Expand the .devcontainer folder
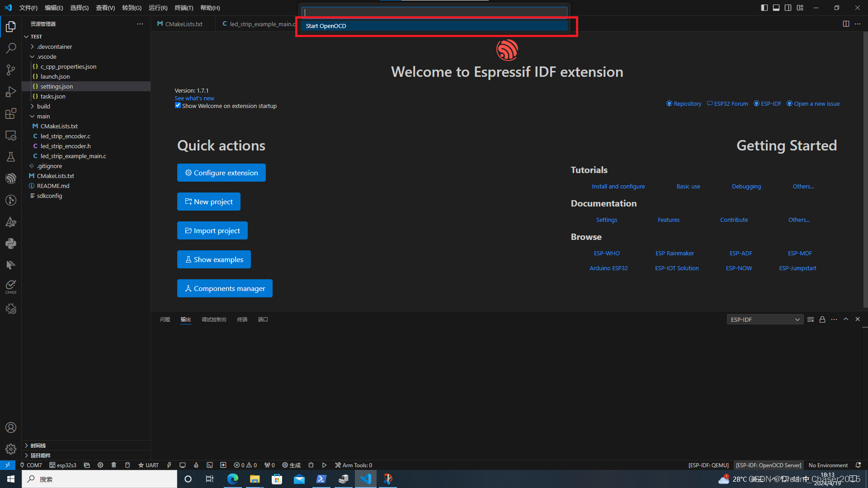This screenshot has width=868, height=488. (54, 47)
